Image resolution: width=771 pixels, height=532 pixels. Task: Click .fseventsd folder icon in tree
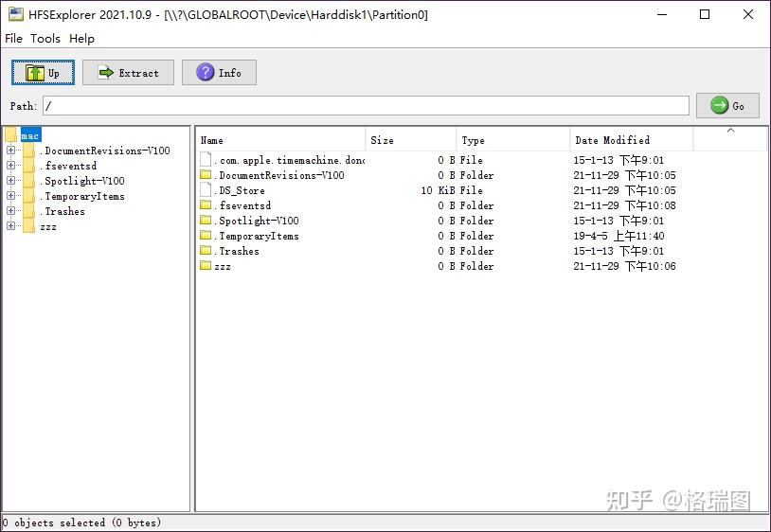(x=29, y=166)
